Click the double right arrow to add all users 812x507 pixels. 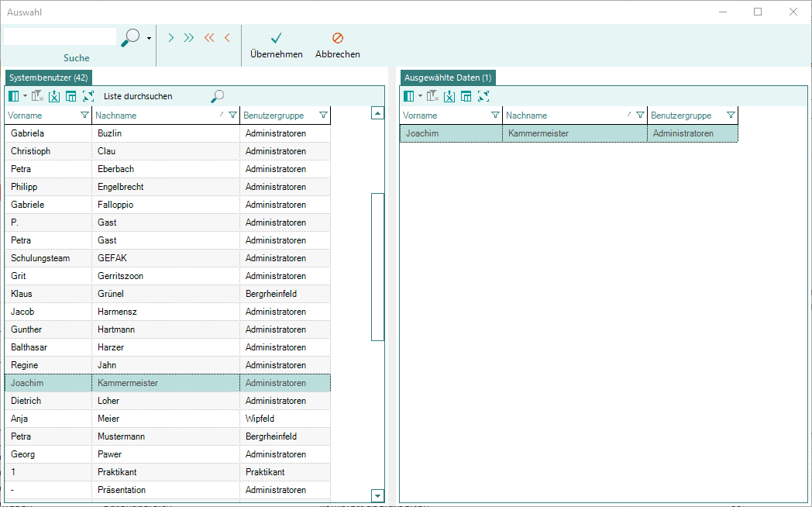189,37
